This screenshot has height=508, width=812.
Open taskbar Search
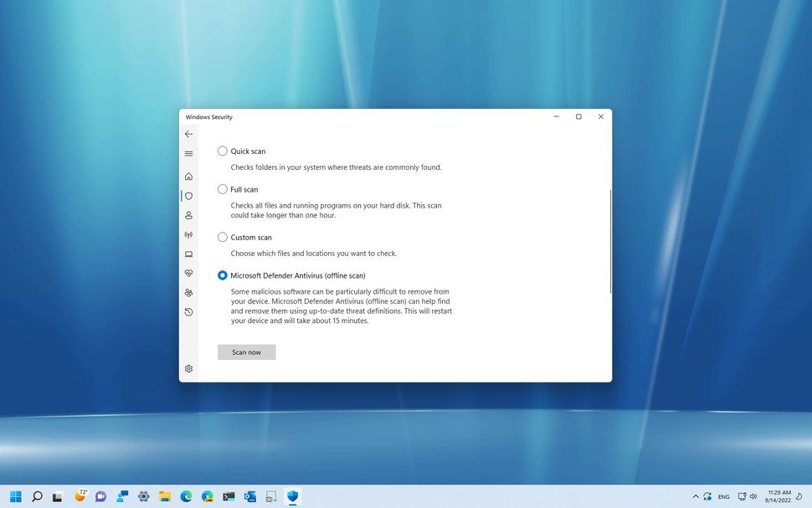[x=37, y=496]
